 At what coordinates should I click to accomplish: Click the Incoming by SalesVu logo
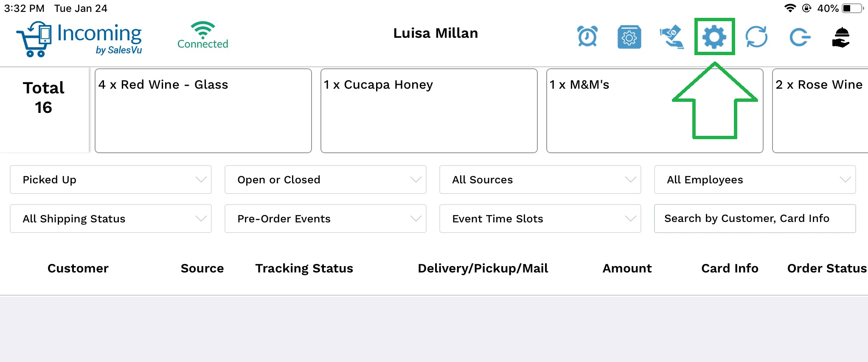79,39
